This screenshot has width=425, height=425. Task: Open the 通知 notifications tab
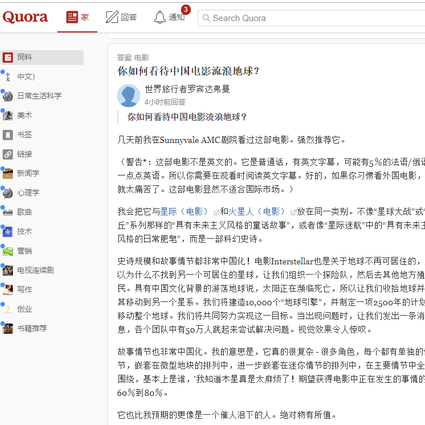169,17
